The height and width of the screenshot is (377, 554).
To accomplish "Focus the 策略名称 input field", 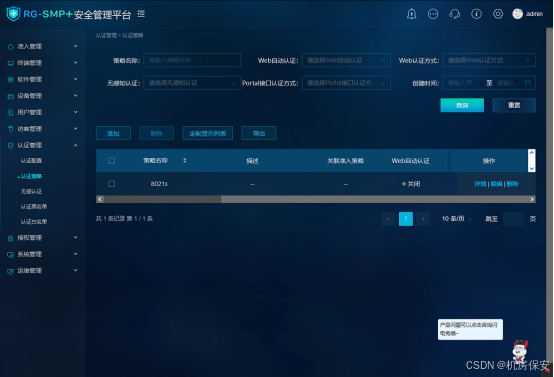I will click(x=192, y=60).
